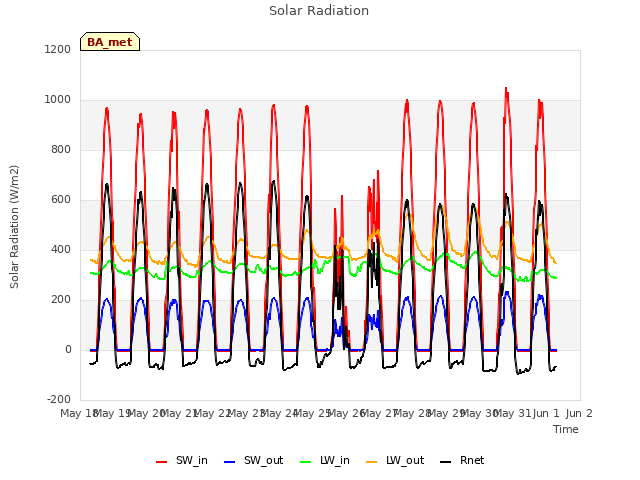Click the 1200 y-axis tick label
Screen dimensions: 640x480
58,49
